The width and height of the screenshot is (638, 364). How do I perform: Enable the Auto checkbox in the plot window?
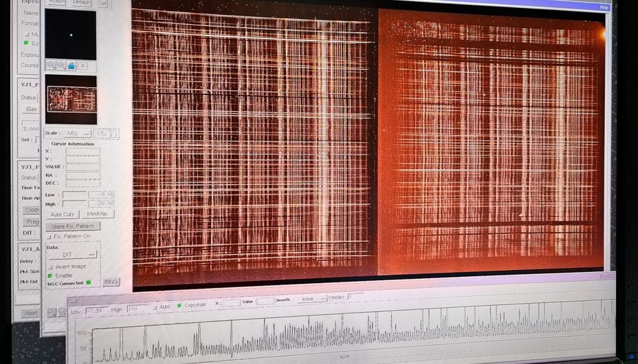pos(155,307)
